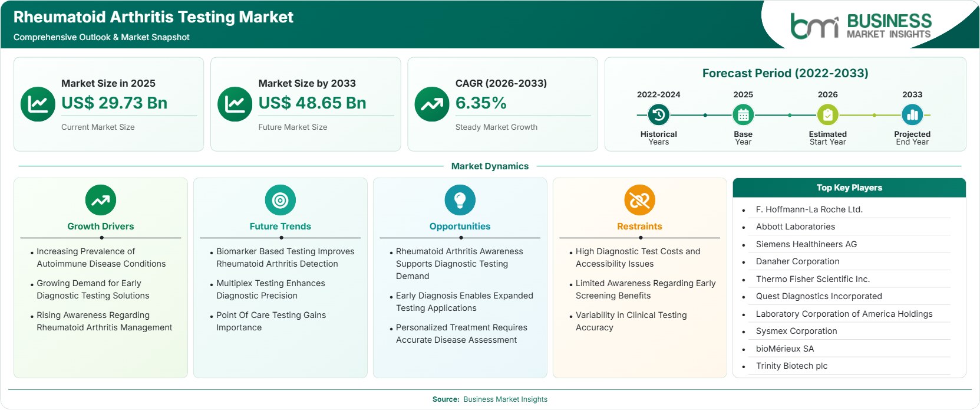This screenshot has height=410, width=980.
Task: Select Siemens Healthineers AG in key players
Action: point(806,244)
